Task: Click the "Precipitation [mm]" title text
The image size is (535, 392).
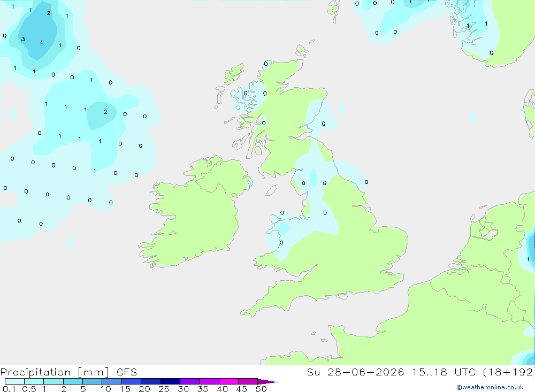Action: point(55,372)
